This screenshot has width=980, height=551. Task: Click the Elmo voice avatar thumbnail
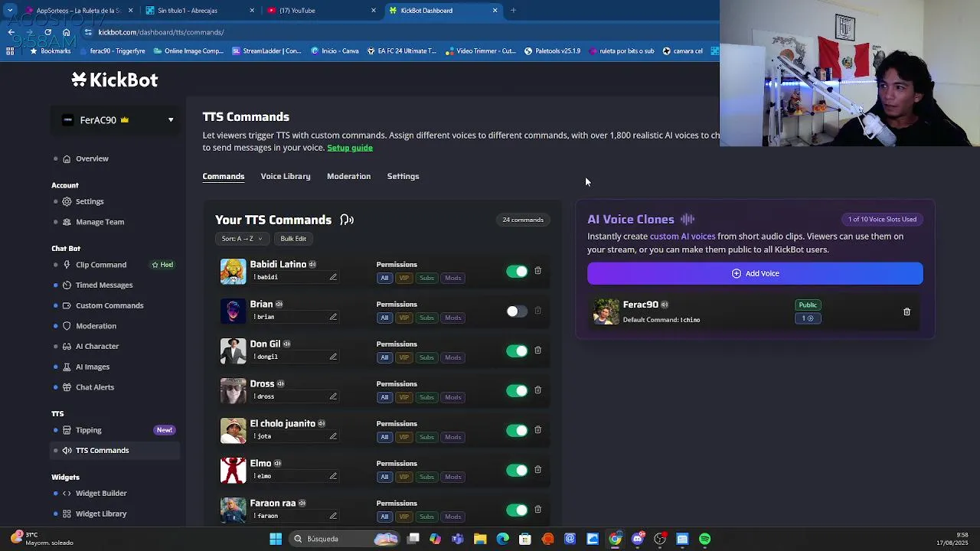tap(233, 470)
